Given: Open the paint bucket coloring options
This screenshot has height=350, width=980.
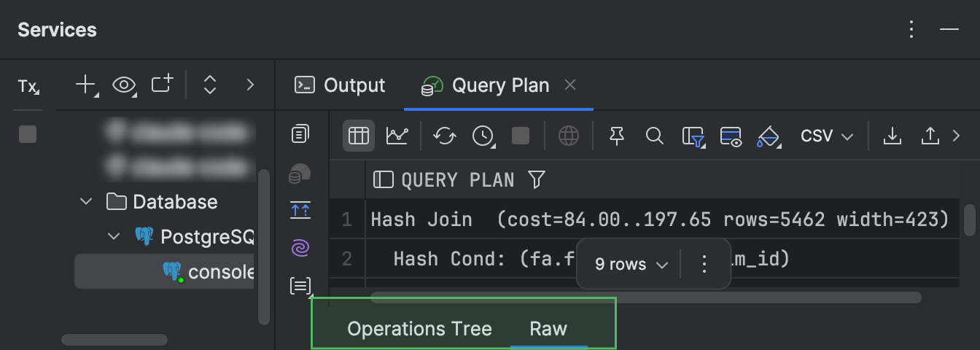Looking at the screenshot, I should (769, 136).
